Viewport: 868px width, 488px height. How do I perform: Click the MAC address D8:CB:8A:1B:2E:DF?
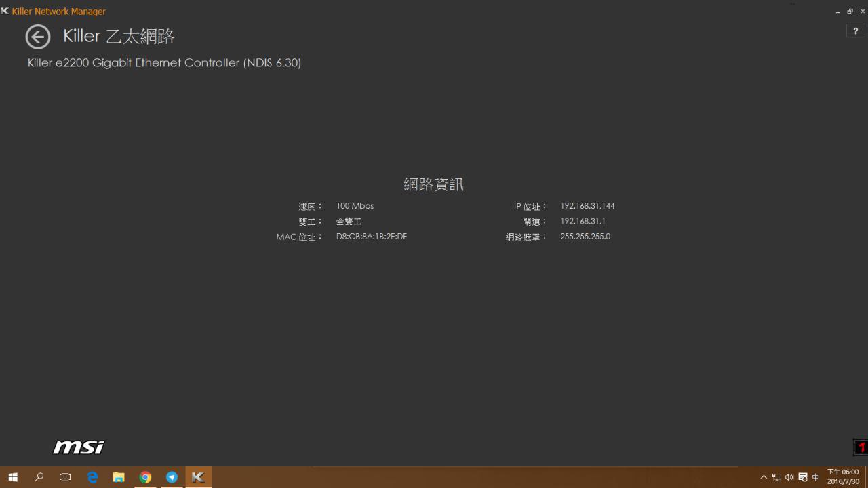click(372, 237)
